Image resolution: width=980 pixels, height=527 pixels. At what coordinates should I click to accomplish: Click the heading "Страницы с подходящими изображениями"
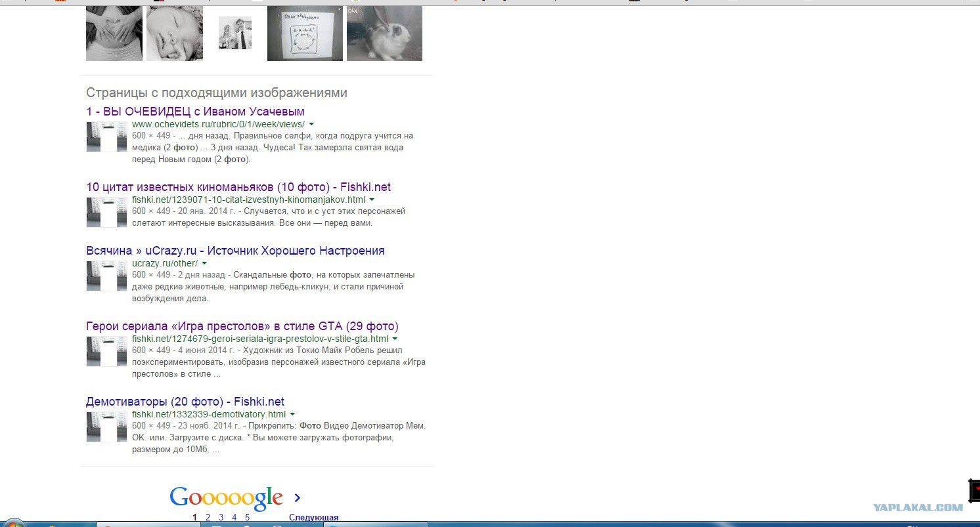tap(217, 93)
